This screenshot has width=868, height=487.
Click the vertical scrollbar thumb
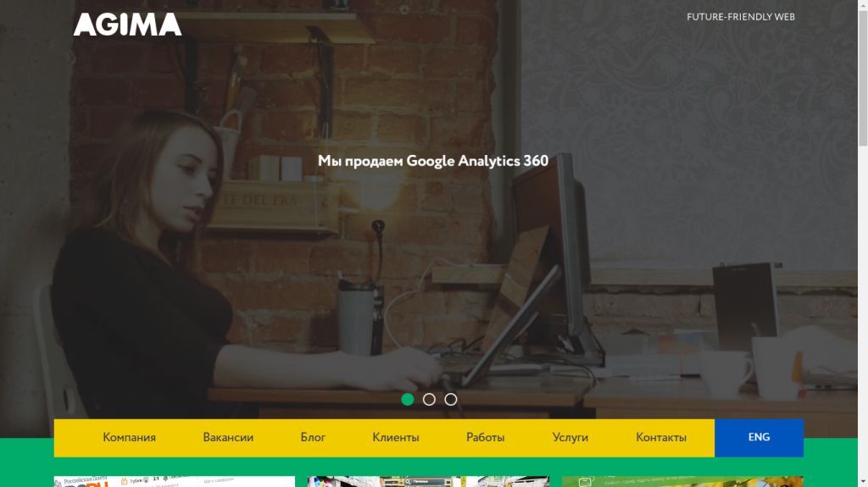coord(863,78)
